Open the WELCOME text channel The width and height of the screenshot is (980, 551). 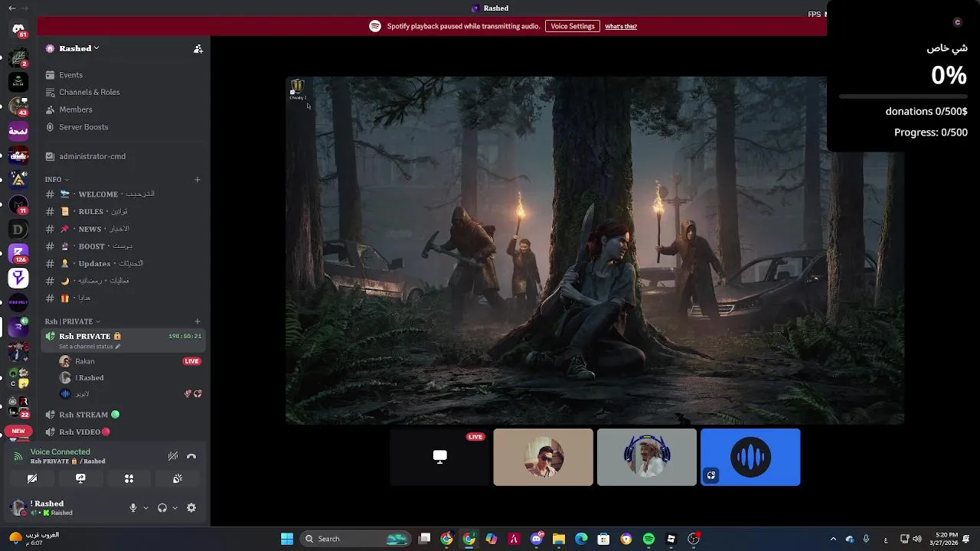point(124,194)
